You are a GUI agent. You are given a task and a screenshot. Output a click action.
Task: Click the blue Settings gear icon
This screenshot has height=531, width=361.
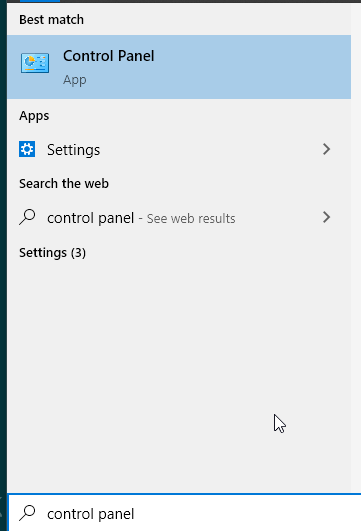[27, 149]
